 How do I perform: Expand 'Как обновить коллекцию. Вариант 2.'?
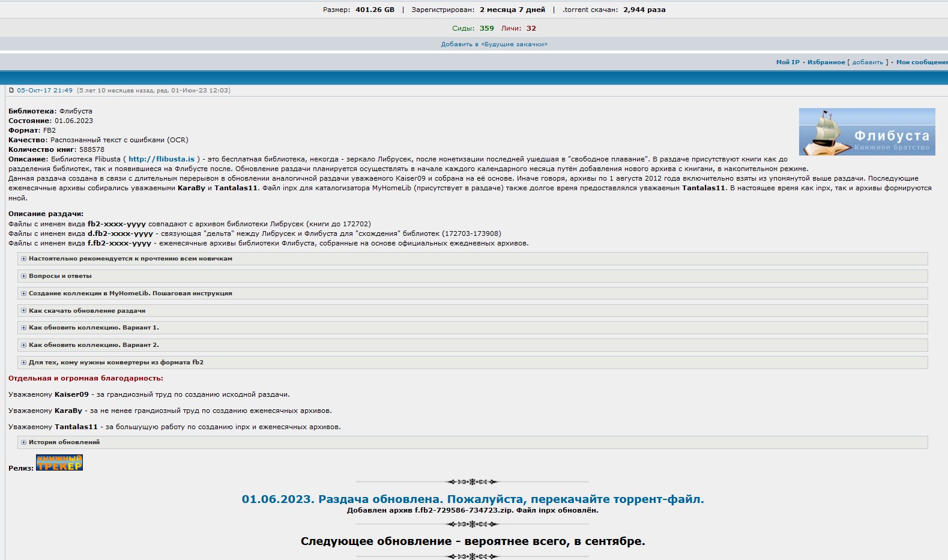tap(472, 345)
